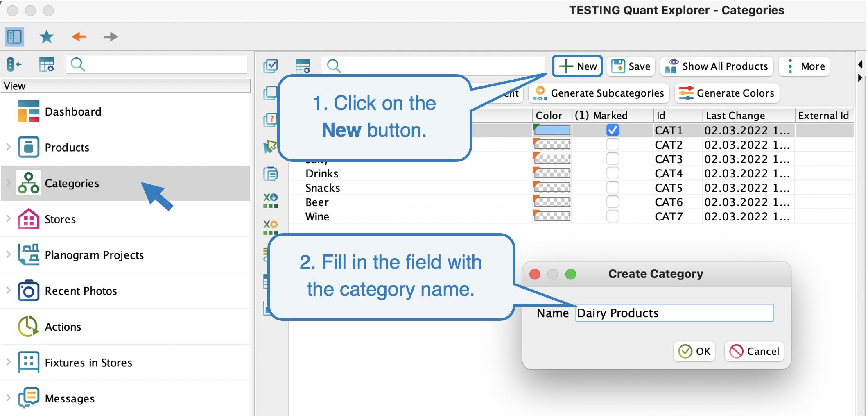Click the question mark selection icon
This screenshot has width=868, height=418.
(270, 120)
